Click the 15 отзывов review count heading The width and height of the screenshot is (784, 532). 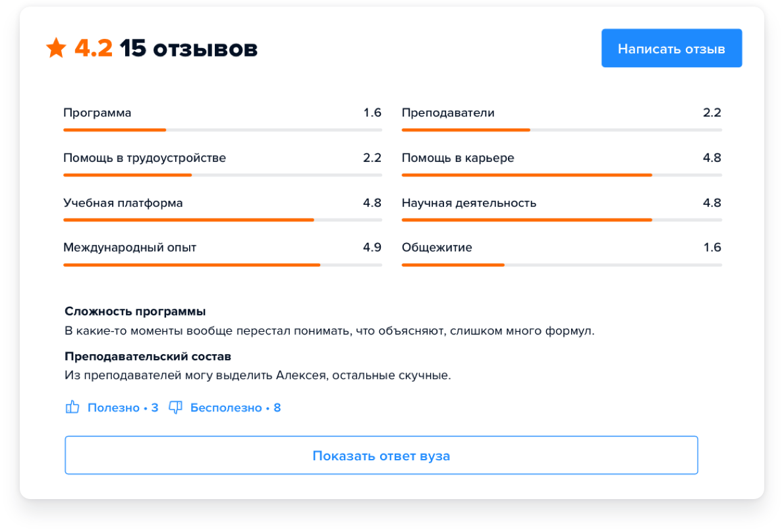click(188, 48)
